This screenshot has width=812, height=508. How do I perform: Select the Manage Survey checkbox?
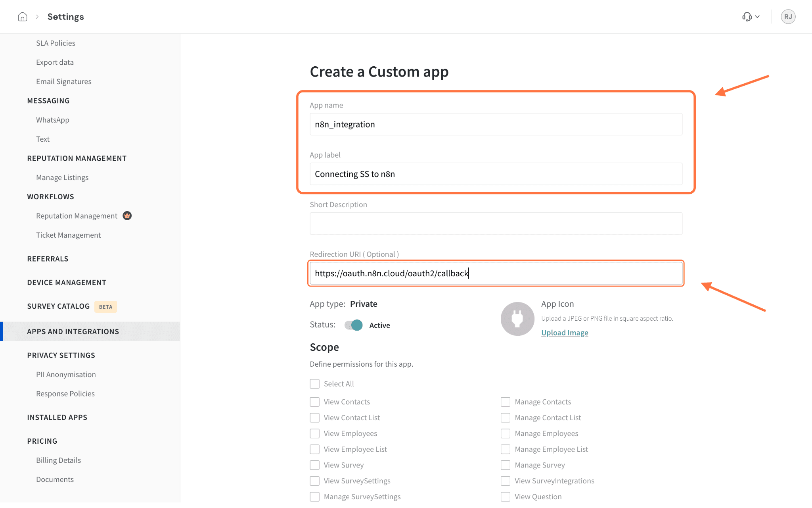[x=506, y=465]
